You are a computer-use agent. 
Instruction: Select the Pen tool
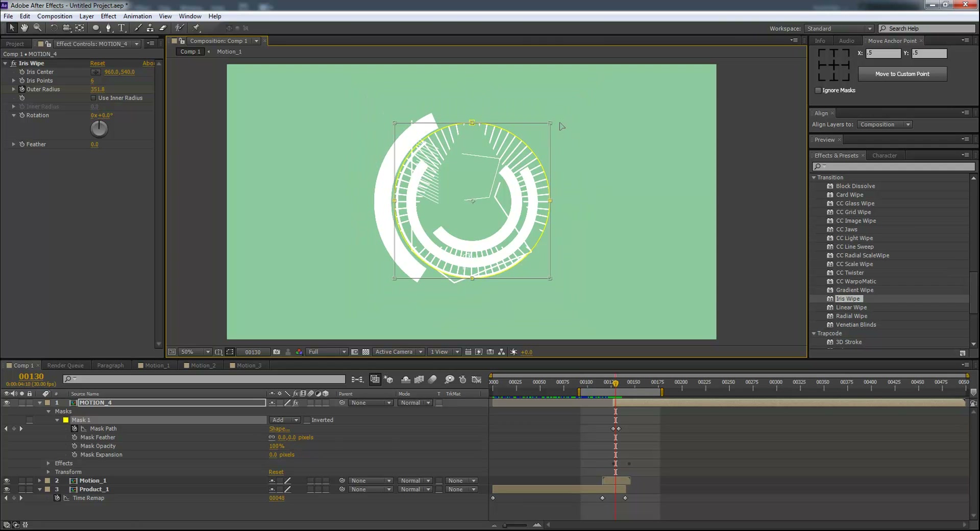(108, 28)
